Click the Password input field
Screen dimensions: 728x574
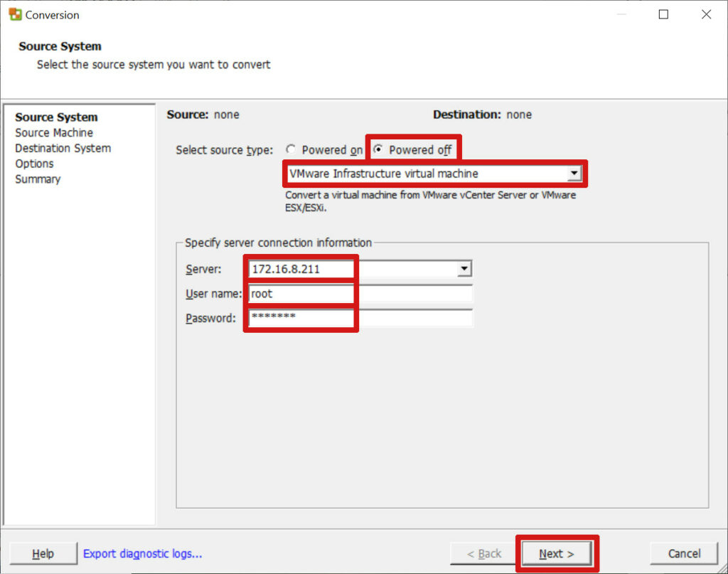coord(360,318)
